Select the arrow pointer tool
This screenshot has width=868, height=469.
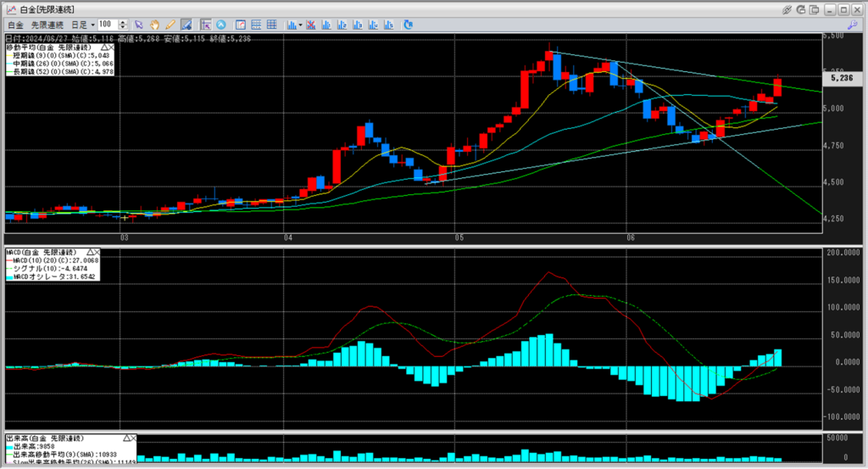tap(139, 25)
